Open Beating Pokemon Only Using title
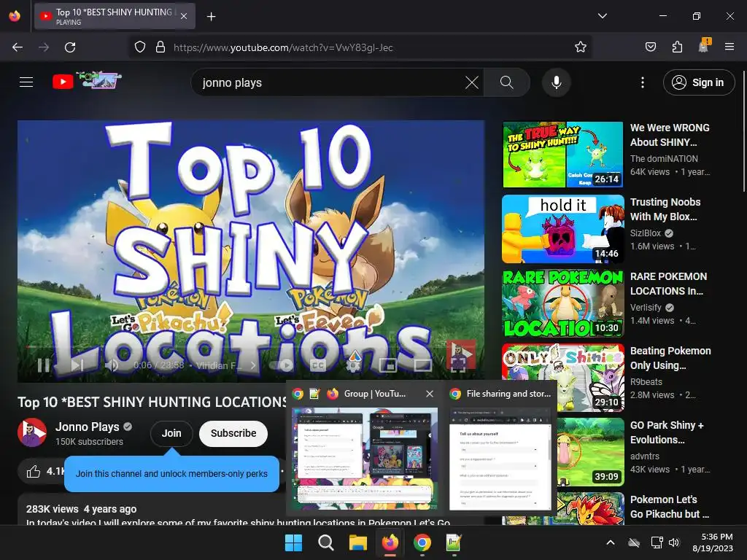 (670, 358)
